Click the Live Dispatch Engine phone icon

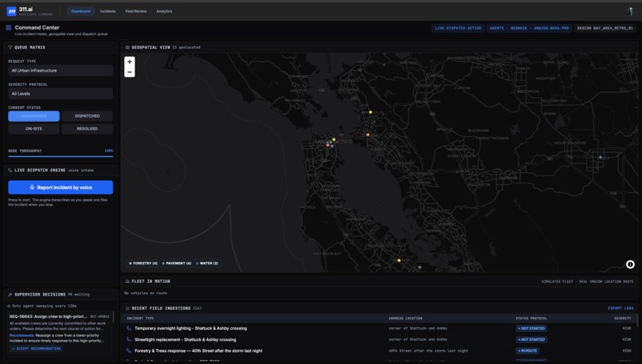click(x=10, y=170)
